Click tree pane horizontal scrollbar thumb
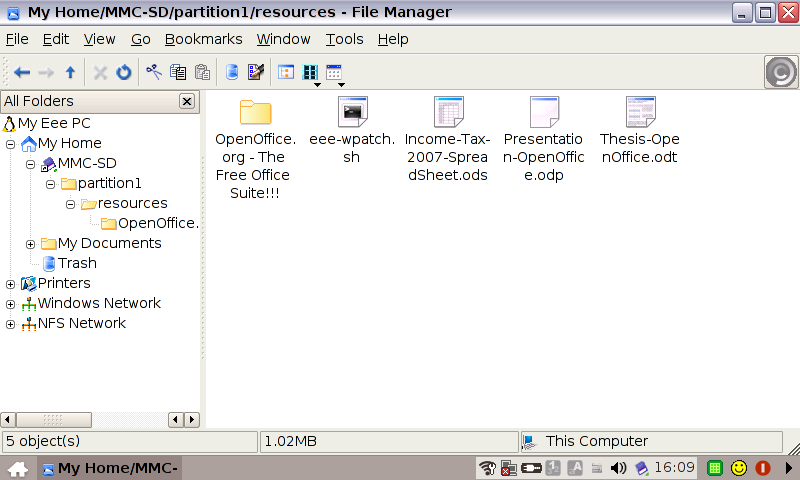This screenshot has width=800, height=480. click(x=54, y=420)
